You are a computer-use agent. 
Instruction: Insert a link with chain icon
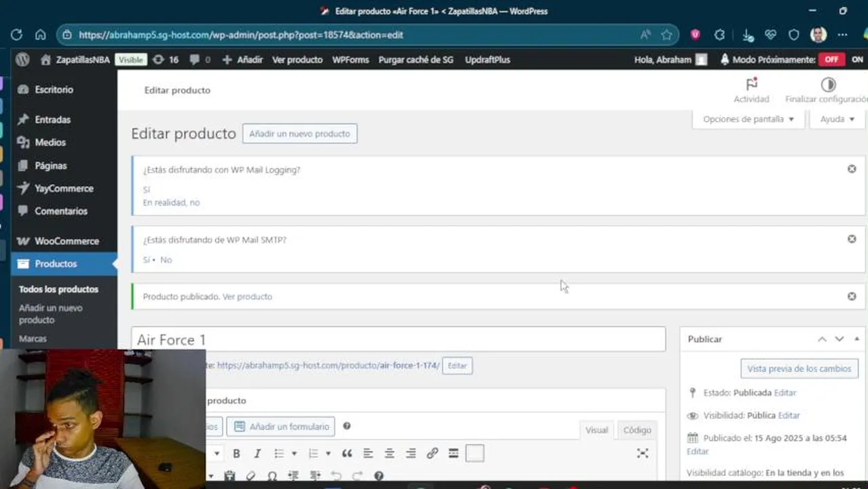tap(432, 453)
